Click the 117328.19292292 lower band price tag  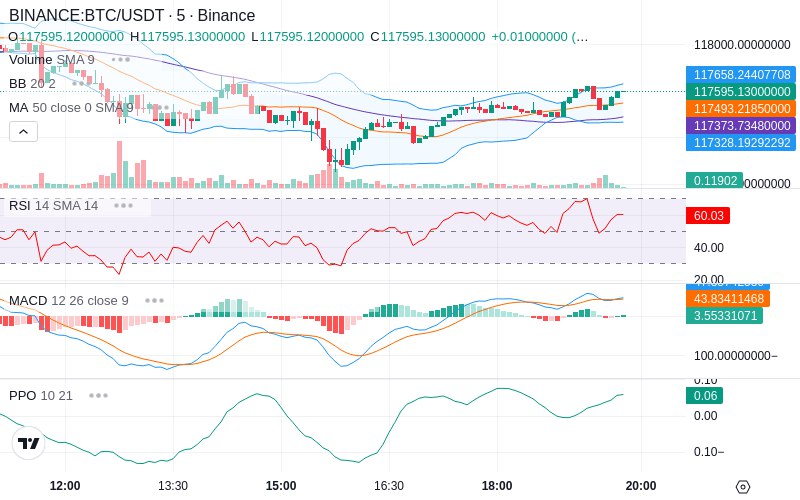[741, 142]
